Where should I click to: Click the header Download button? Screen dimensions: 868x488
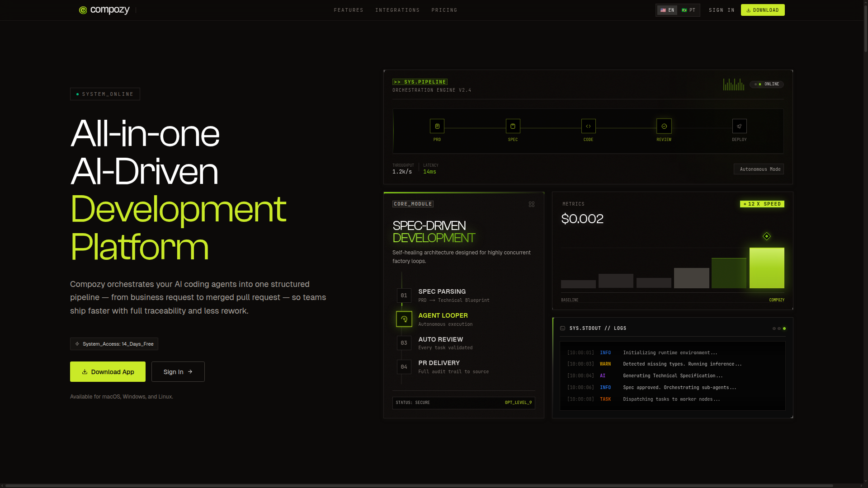coord(763,10)
